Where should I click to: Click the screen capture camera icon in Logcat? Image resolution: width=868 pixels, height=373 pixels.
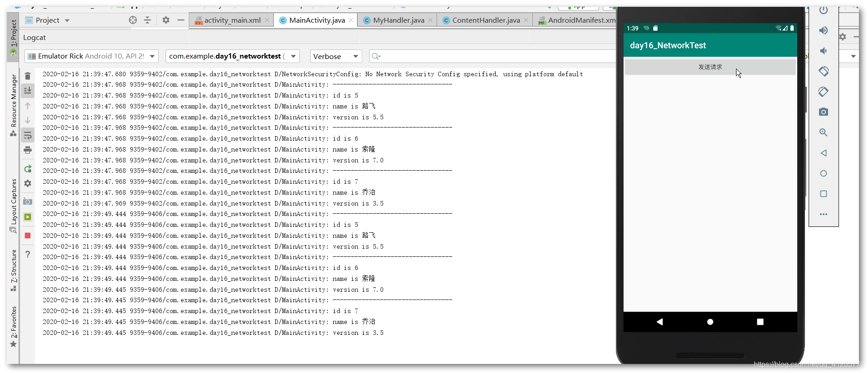pyautogui.click(x=28, y=201)
